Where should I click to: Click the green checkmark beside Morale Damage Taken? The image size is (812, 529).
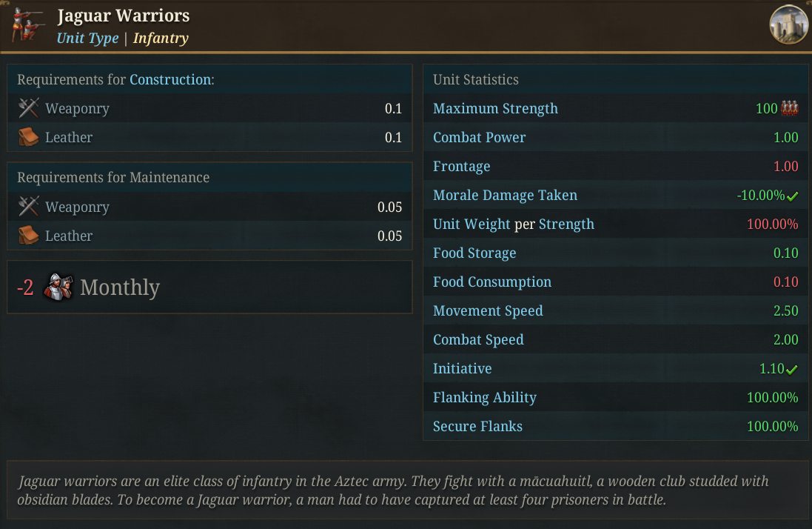click(x=792, y=196)
